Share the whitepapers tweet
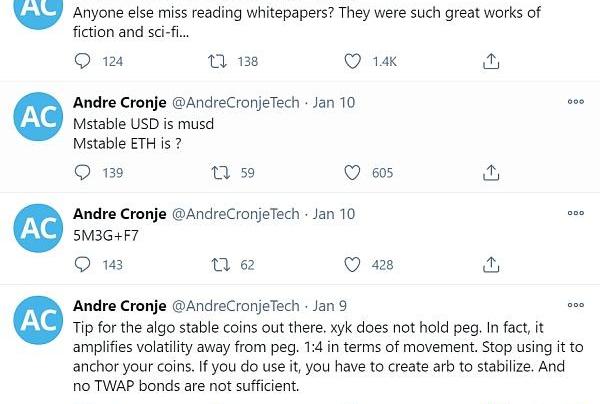 tap(490, 62)
